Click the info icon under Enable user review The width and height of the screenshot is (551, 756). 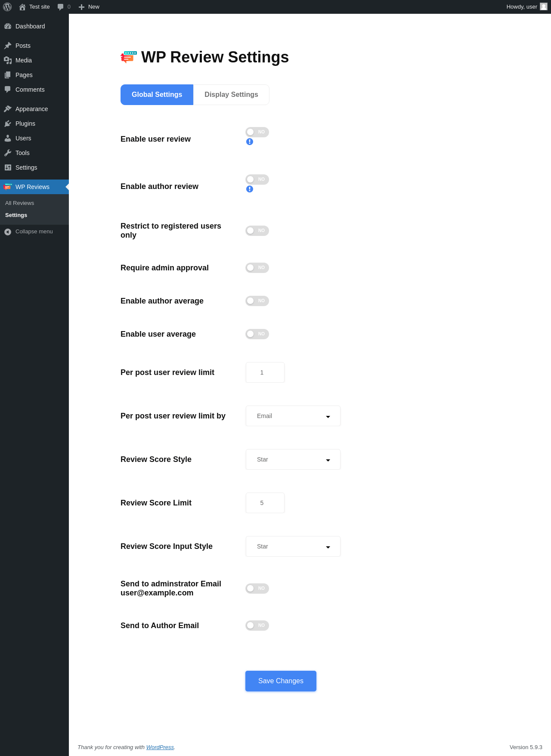tap(250, 142)
